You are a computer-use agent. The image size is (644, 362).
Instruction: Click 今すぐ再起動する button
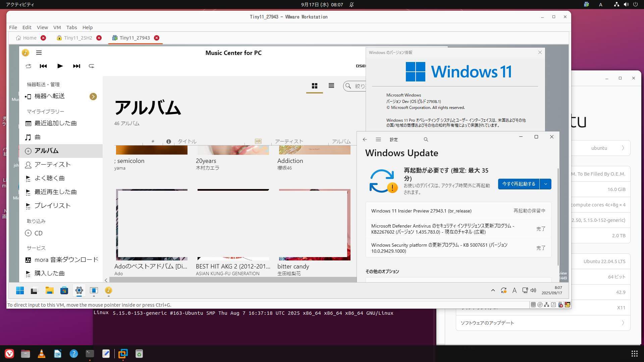[518, 184]
